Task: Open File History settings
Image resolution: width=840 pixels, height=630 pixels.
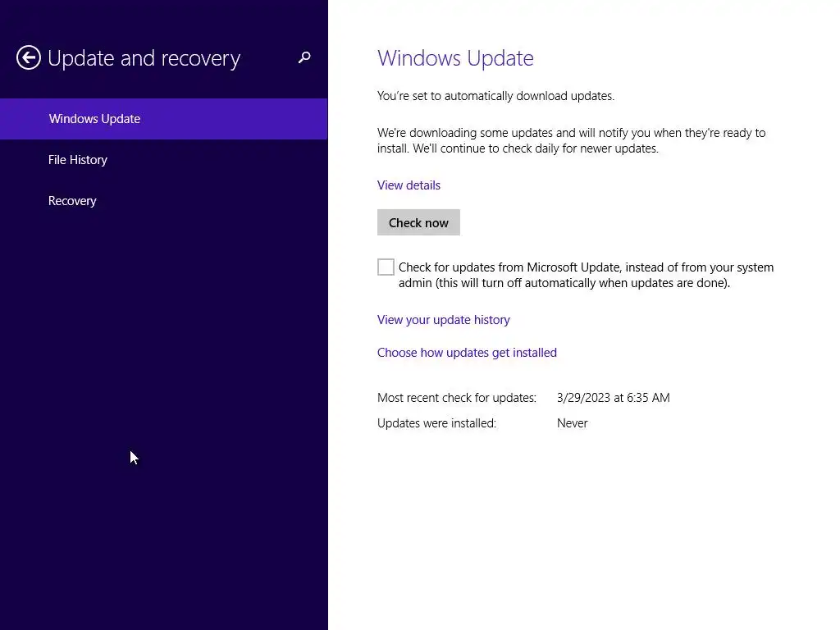Action: coord(163,160)
